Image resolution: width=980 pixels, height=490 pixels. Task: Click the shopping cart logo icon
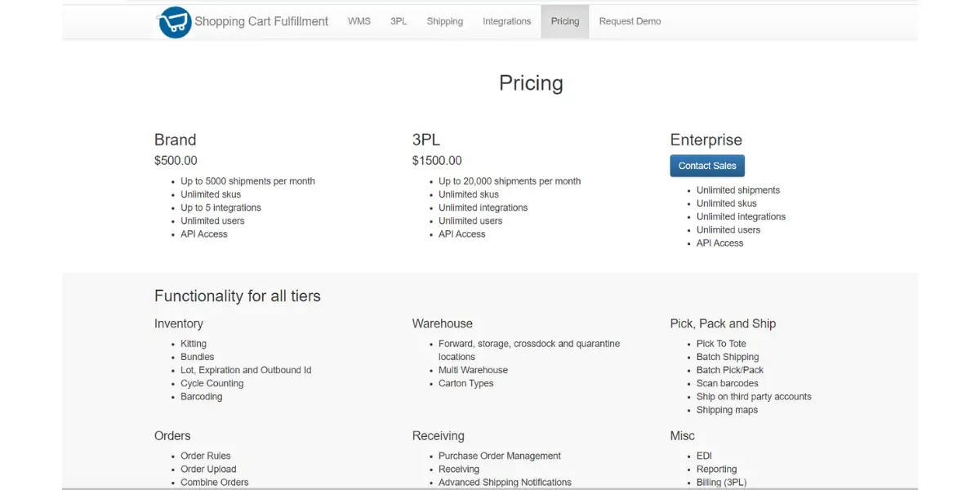click(175, 22)
